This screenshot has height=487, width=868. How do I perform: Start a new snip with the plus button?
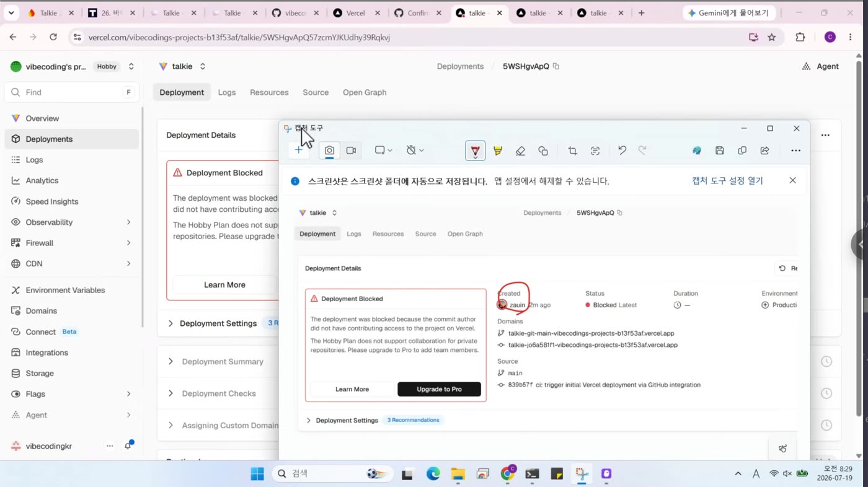coord(299,150)
